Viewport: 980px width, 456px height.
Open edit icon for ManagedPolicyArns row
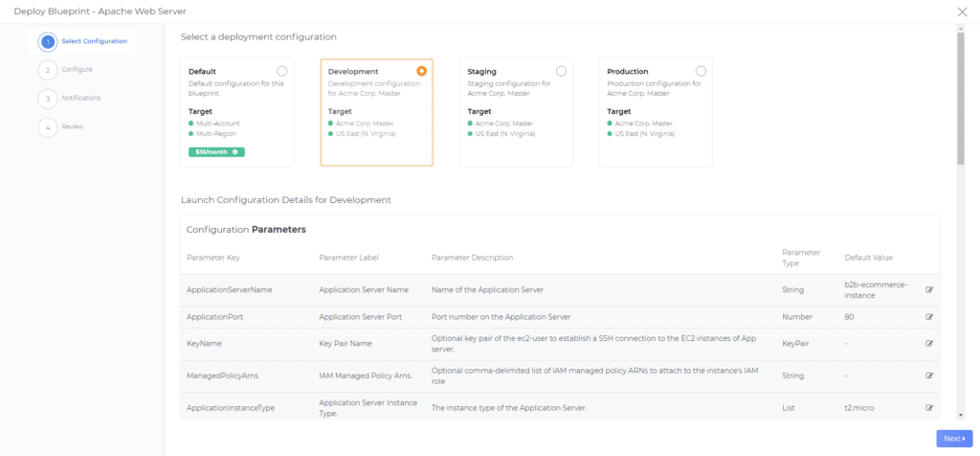click(928, 375)
